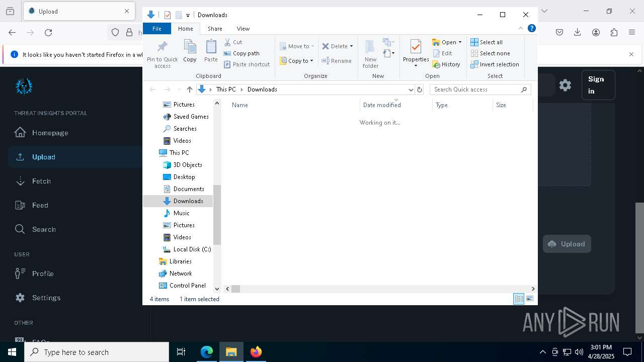Viewport: 644px width, 362px height.
Task: Sort by Size column header
Action: [513, 105]
